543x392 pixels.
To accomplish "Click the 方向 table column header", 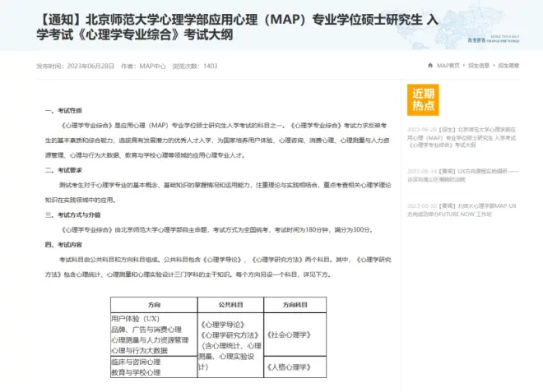I will tap(152, 304).
